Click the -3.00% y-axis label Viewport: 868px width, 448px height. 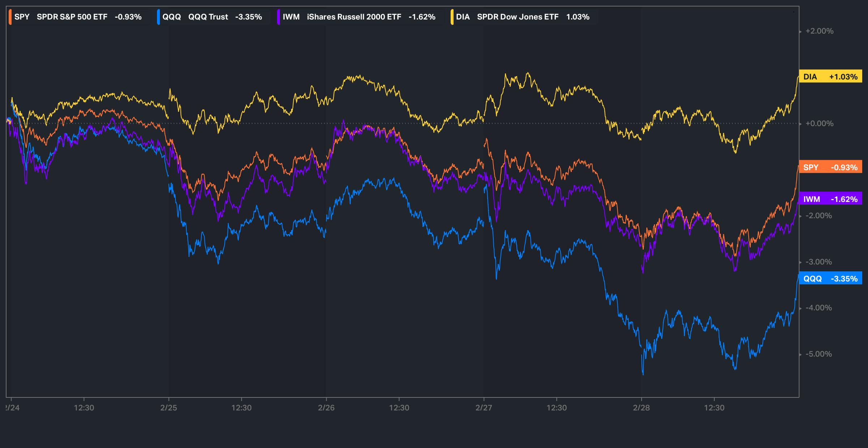point(818,262)
